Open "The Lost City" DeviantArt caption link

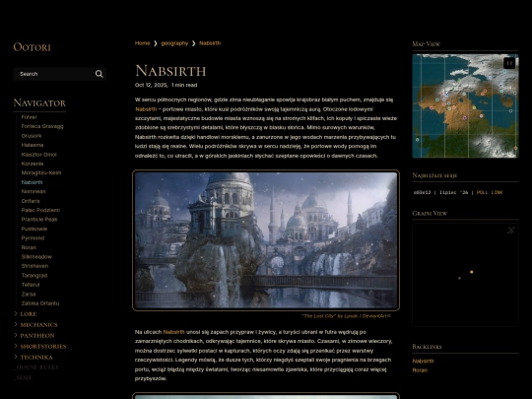345,316
